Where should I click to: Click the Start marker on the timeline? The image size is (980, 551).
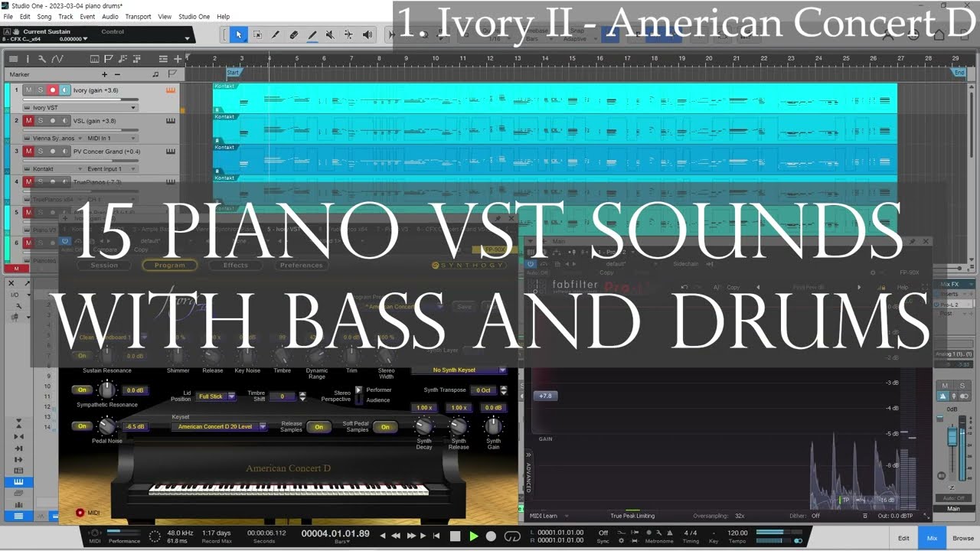(x=234, y=73)
